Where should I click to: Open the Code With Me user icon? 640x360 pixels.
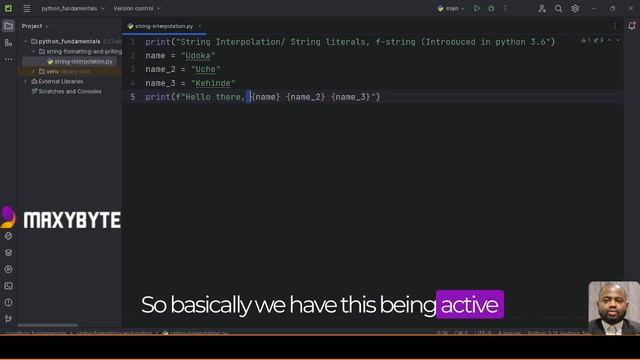542,8
